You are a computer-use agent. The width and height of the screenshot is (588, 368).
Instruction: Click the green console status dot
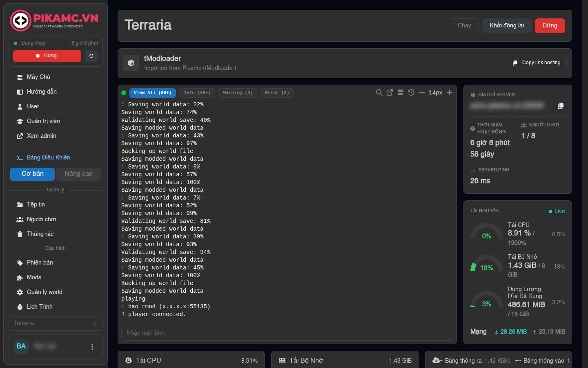pyautogui.click(x=124, y=93)
